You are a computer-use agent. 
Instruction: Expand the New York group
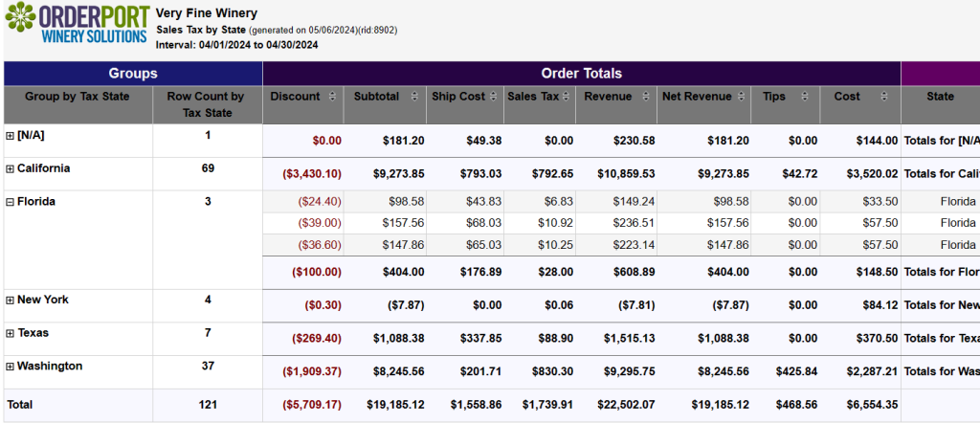(x=11, y=301)
